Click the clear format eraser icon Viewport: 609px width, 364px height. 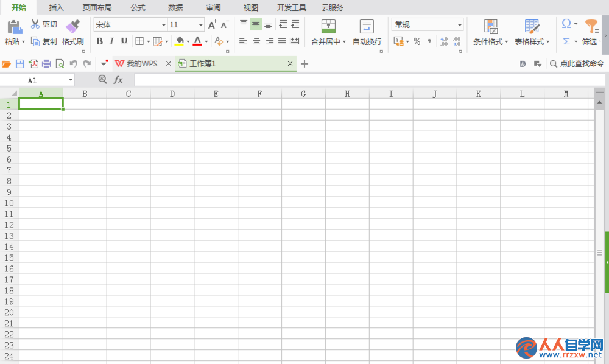(219, 41)
